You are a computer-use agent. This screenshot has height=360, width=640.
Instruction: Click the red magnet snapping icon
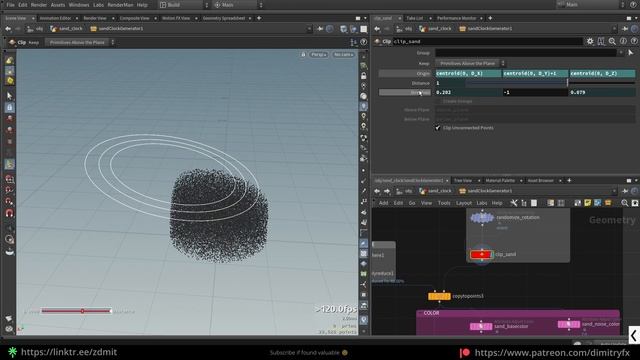(9, 213)
